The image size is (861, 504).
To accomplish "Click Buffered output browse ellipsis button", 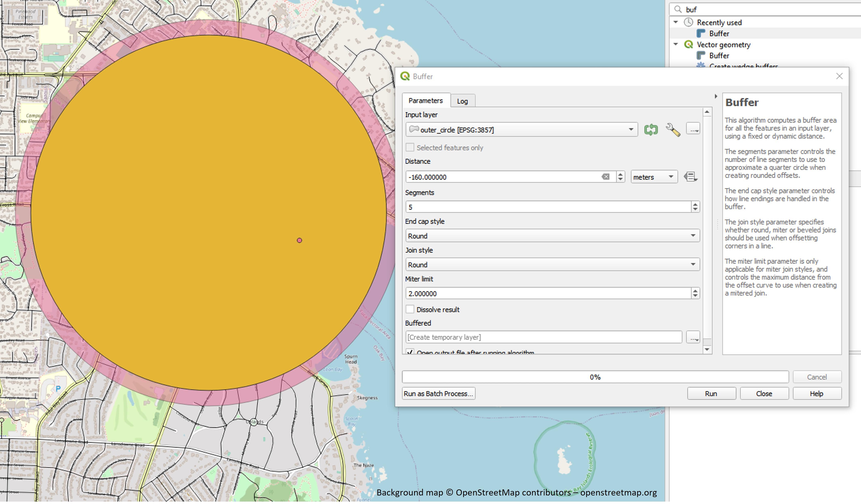I will pyautogui.click(x=693, y=337).
